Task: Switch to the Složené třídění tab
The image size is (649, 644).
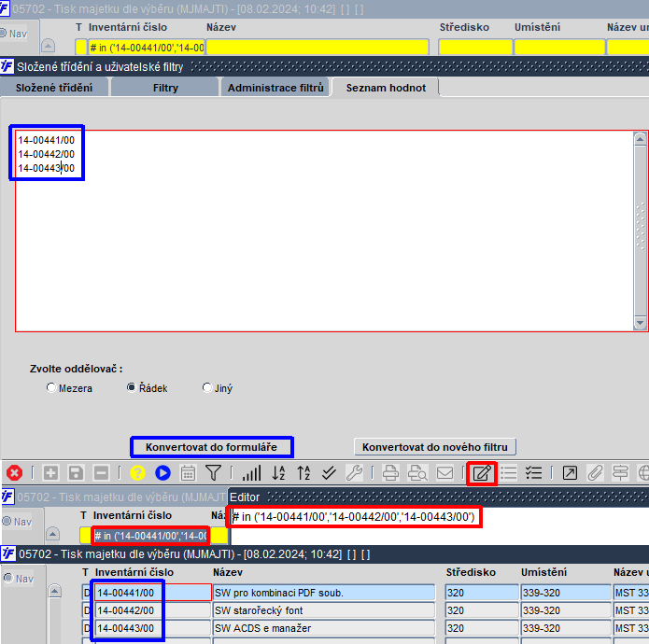Action: pos(54,88)
